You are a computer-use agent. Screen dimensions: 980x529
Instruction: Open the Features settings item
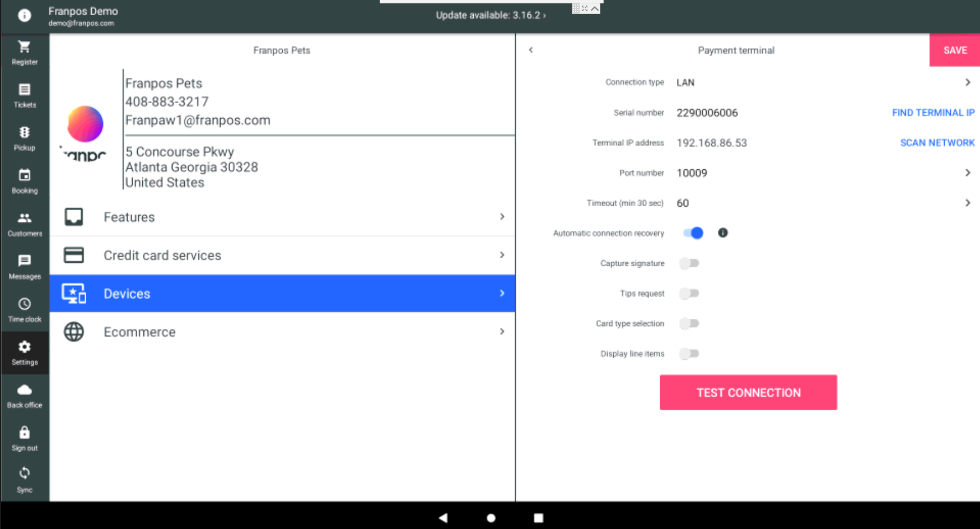282,217
